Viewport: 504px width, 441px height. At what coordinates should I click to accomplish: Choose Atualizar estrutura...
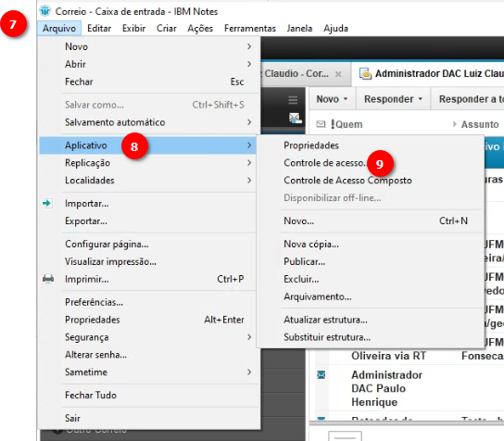371,320
